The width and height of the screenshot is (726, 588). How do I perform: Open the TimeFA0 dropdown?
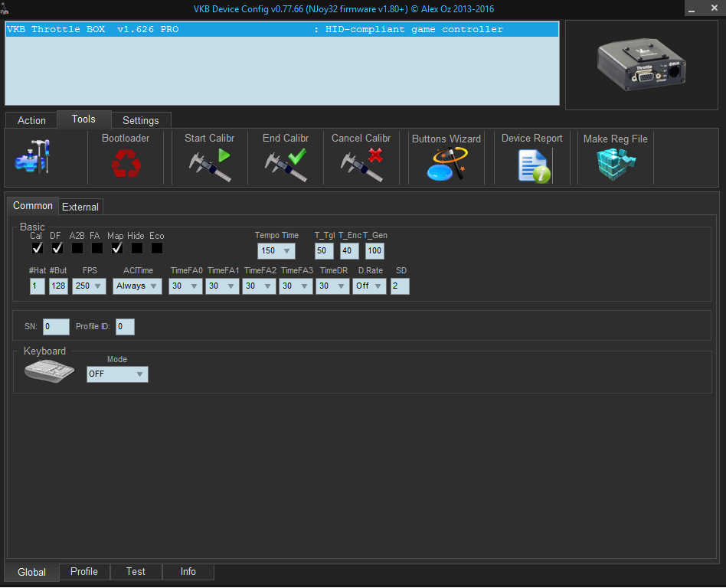(x=185, y=286)
